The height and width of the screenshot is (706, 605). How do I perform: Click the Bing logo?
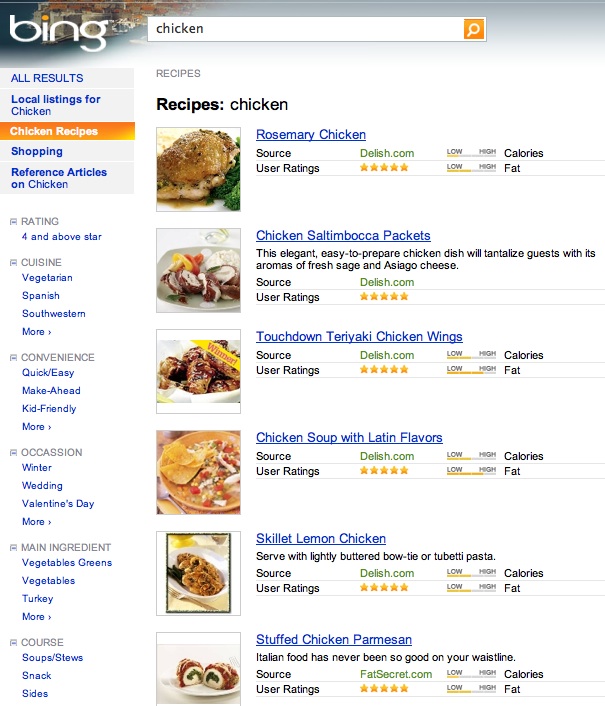point(58,32)
